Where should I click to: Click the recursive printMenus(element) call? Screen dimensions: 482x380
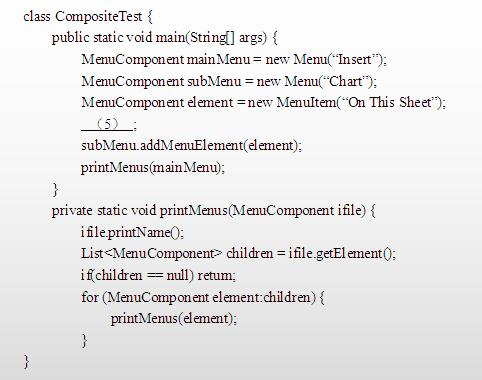tap(174, 318)
